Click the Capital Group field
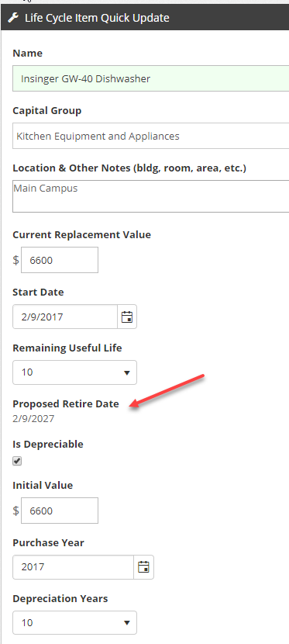This screenshot has height=644, width=289. pos(151,136)
